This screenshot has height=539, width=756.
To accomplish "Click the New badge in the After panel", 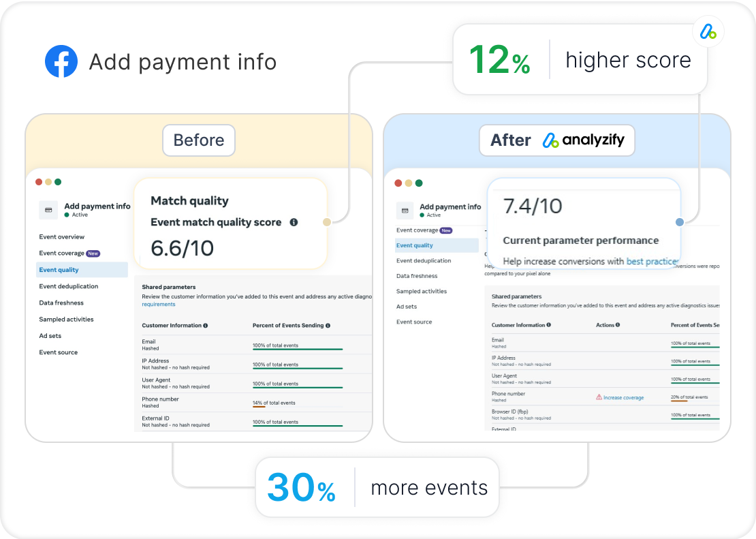I will coord(446,230).
